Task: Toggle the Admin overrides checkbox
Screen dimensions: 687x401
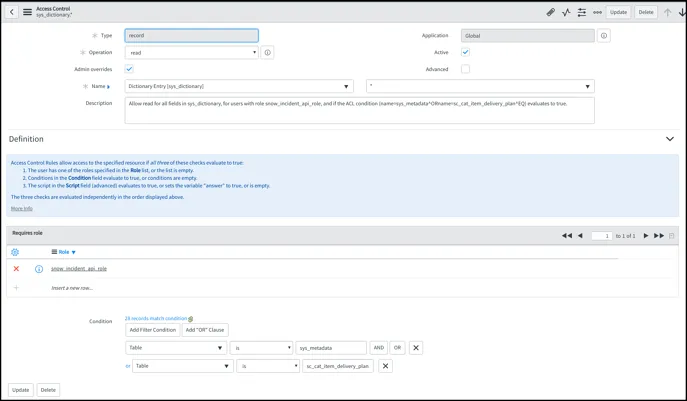Action: 129,69
